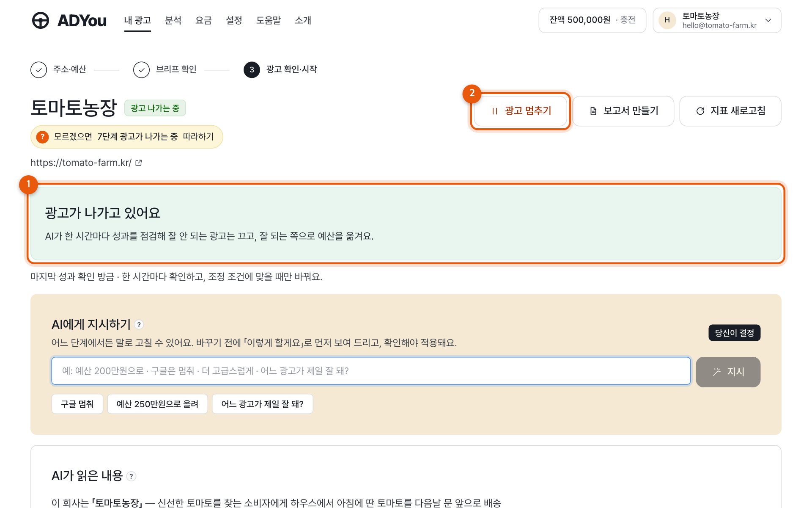812x508 pixels.
Task: Click 따라하기 in the guide pill
Action: (198, 137)
